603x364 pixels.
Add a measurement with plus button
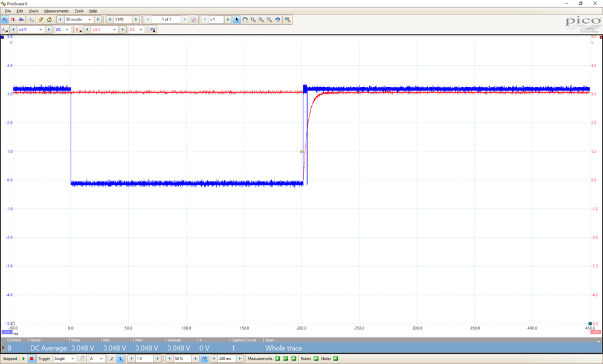[x=278, y=359]
